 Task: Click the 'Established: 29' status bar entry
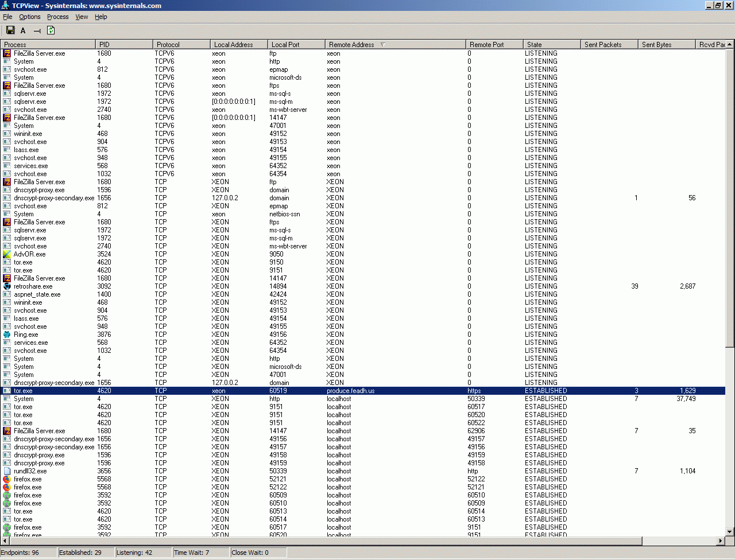click(87, 553)
